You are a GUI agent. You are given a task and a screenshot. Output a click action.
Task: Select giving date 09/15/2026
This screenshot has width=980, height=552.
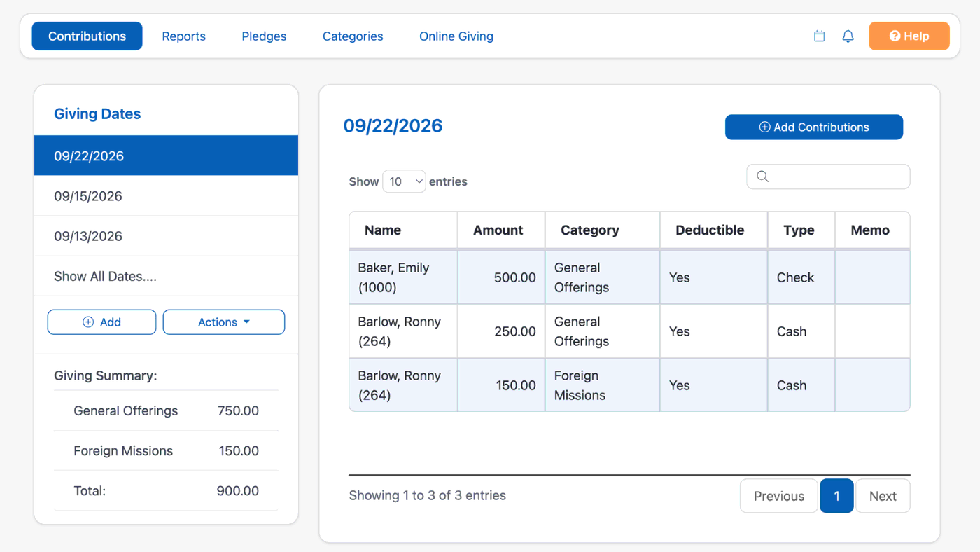(x=166, y=196)
